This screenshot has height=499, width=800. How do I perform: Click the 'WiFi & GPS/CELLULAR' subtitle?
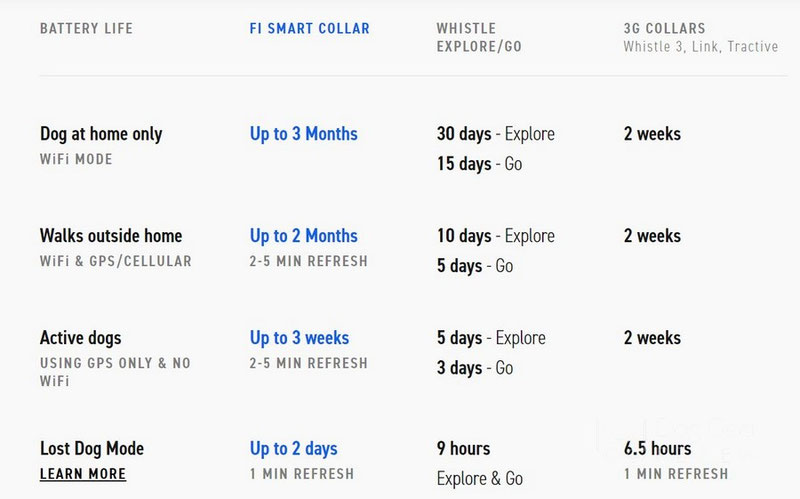(x=115, y=261)
